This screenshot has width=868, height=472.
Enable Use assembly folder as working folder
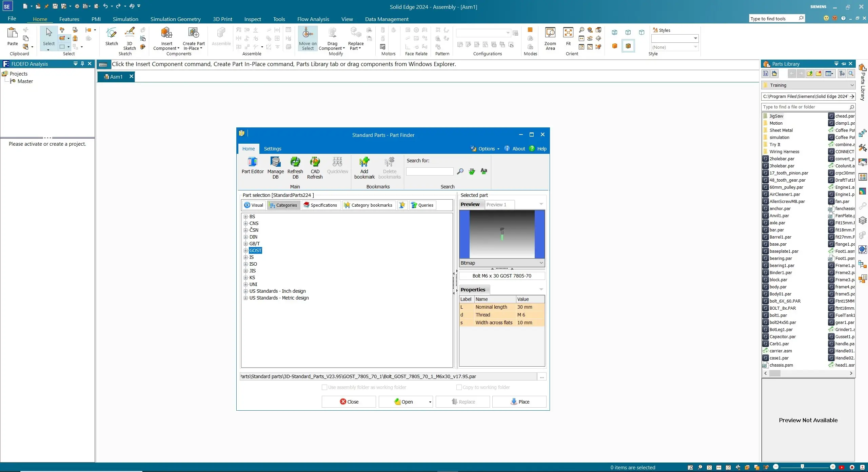tap(324, 387)
